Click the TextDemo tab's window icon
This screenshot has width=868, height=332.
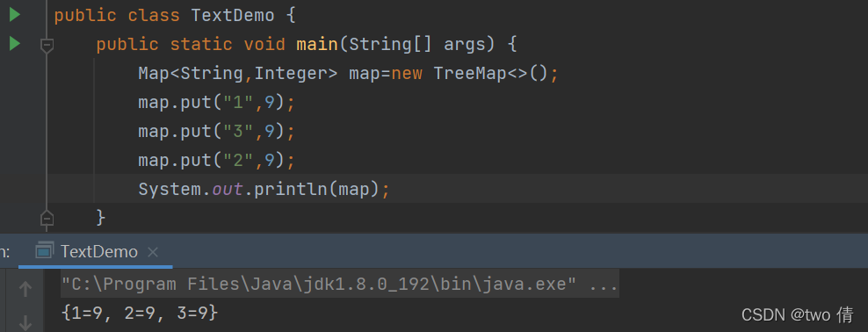coord(44,251)
